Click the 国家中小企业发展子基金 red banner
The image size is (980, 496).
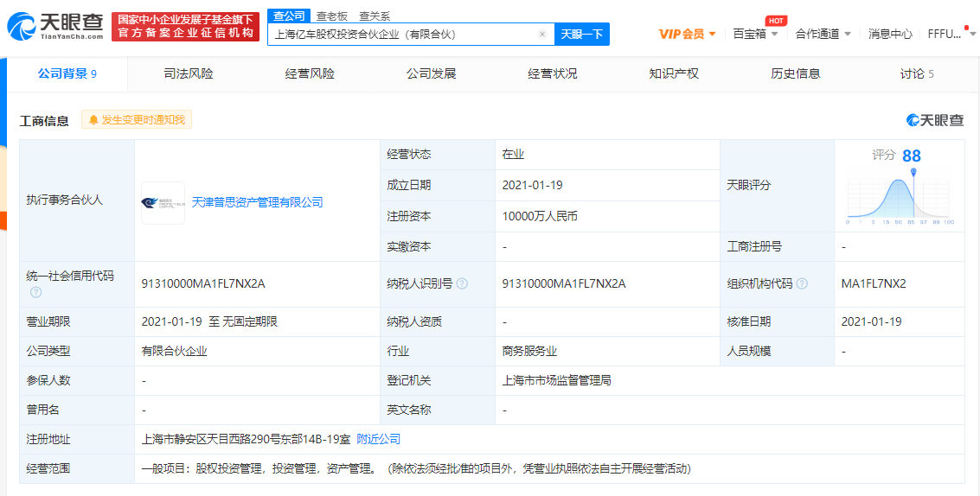coord(186,26)
